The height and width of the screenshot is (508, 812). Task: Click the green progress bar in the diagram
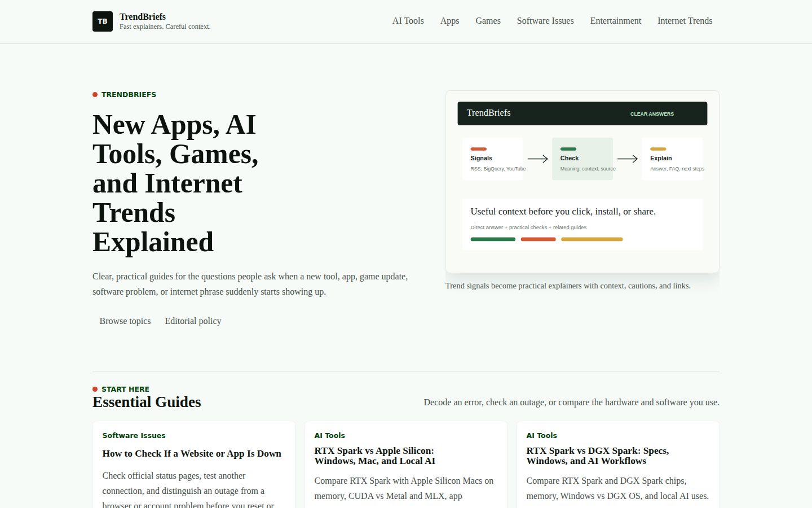tap(493, 239)
